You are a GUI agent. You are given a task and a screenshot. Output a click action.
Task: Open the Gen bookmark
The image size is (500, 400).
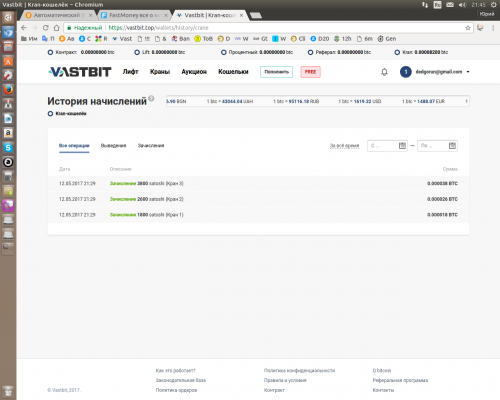tap(387, 39)
